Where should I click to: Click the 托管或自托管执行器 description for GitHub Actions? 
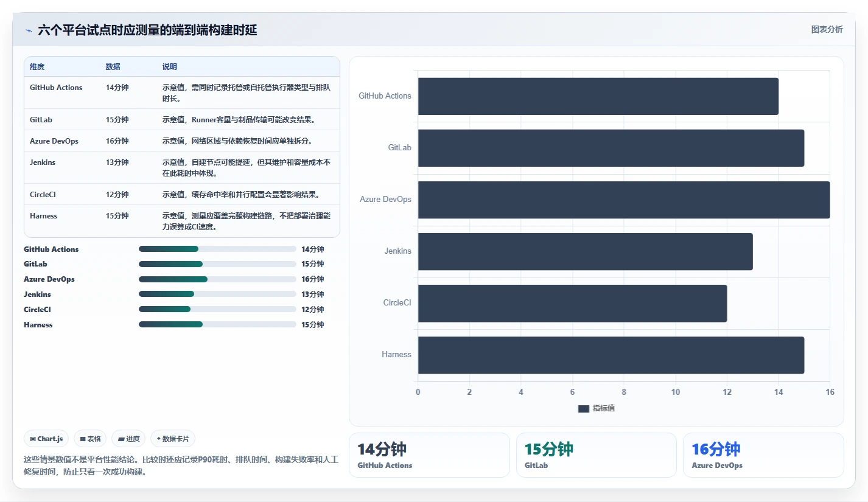coord(247,93)
